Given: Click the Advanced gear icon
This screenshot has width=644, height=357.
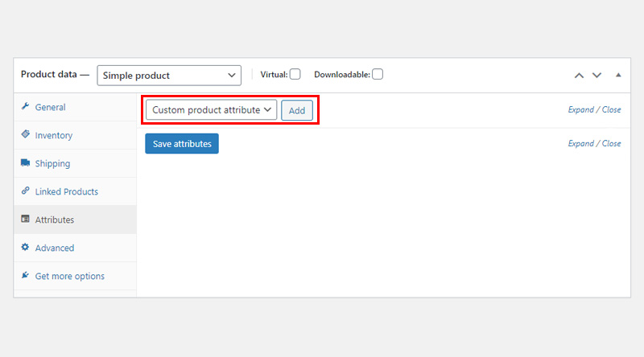Looking at the screenshot, I should (25, 247).
